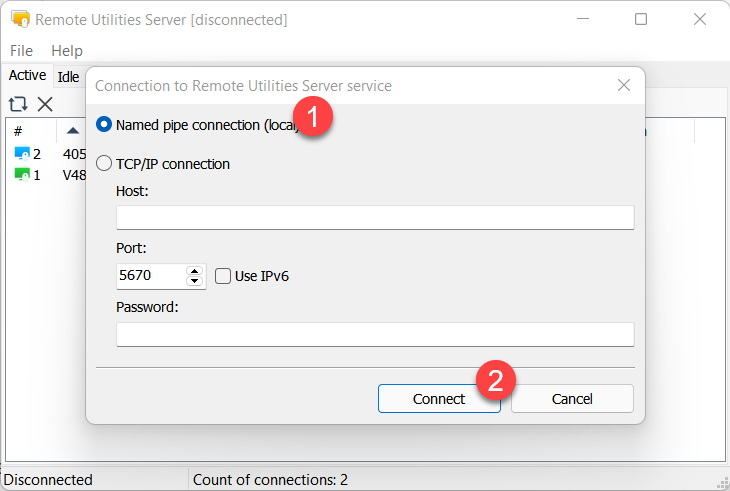Click the Remote Utilities Server title bar icon

point(19,19)
